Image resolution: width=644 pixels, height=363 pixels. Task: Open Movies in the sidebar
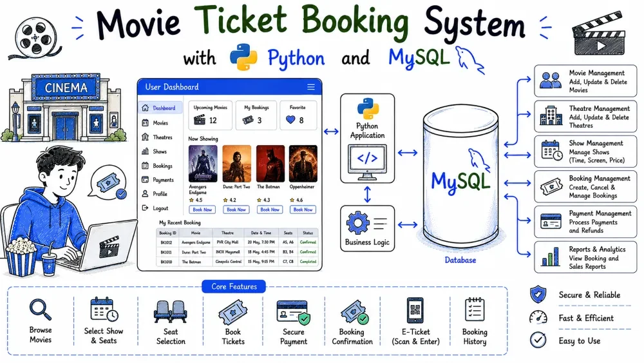[x=155, y=123]
